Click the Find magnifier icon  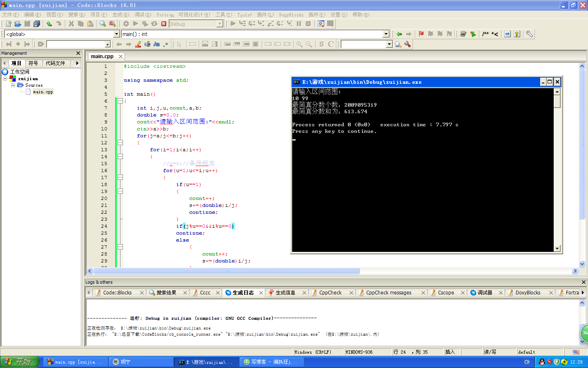coord(102,24)
